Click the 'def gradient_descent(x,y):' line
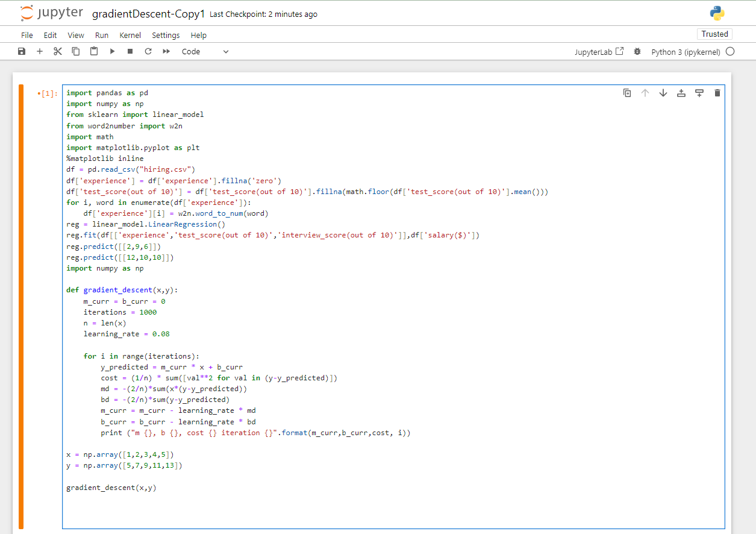756x534 pixels. tap(122, 290)
